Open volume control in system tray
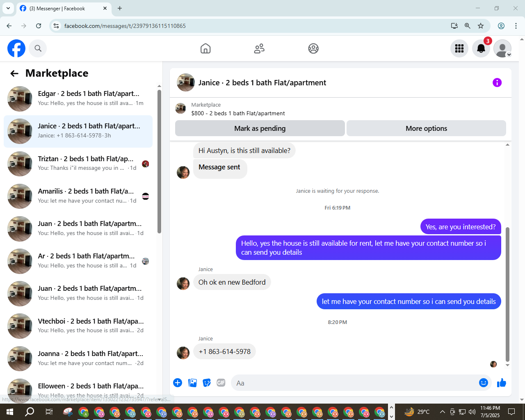Image resolution: width=525 pixels, height=420 pixels. 472,412
